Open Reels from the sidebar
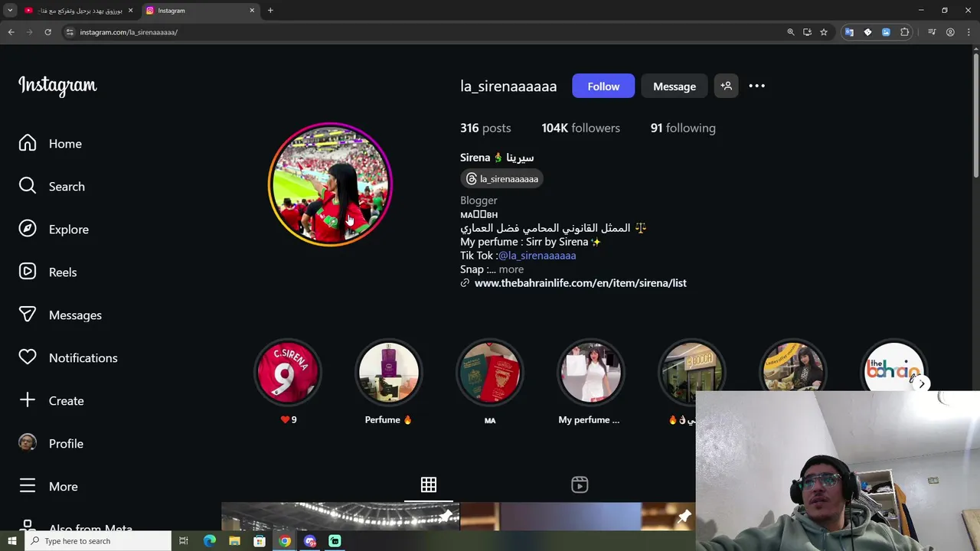The height and width of the screenshot is (551, 980). [47, 272]
